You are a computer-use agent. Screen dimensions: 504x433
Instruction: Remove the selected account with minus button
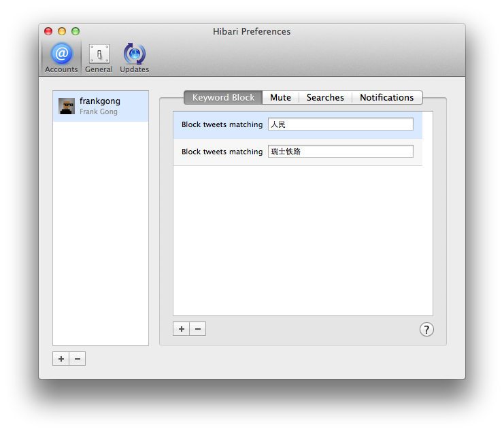(x=78, y=359)
